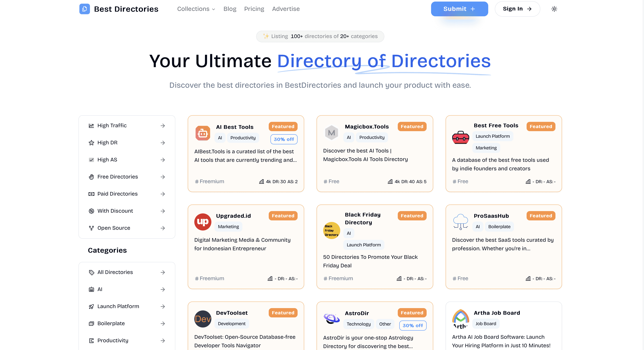Click the Black Friday Directory title
Image resolution: width=644 pixels, height=350 pixels.
[362, 219]
